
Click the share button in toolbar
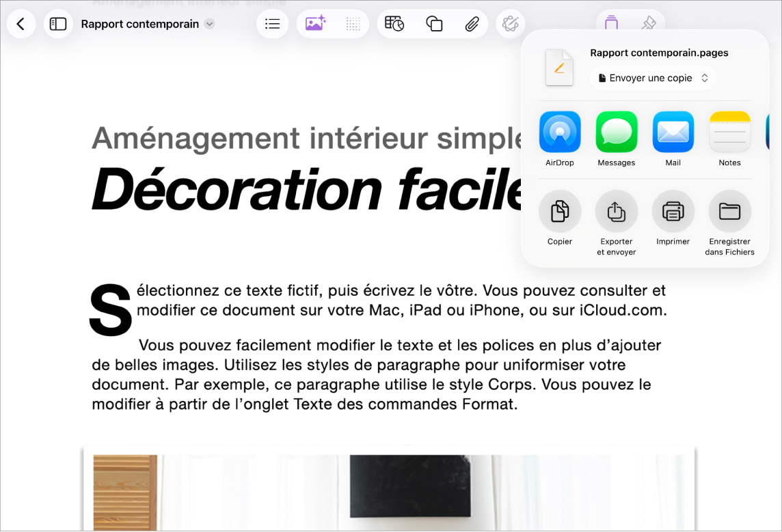tap(611, 22)
